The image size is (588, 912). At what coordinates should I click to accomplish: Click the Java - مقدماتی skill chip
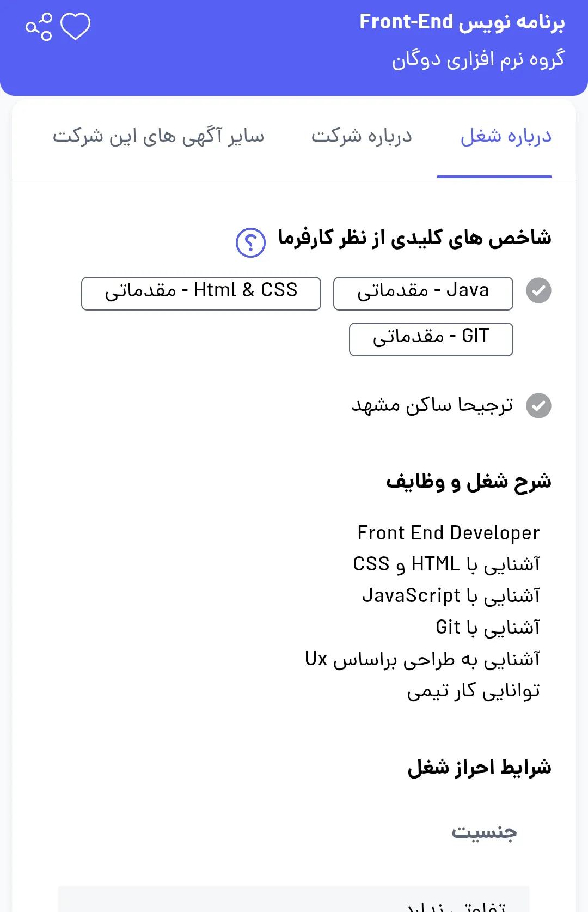423,292
